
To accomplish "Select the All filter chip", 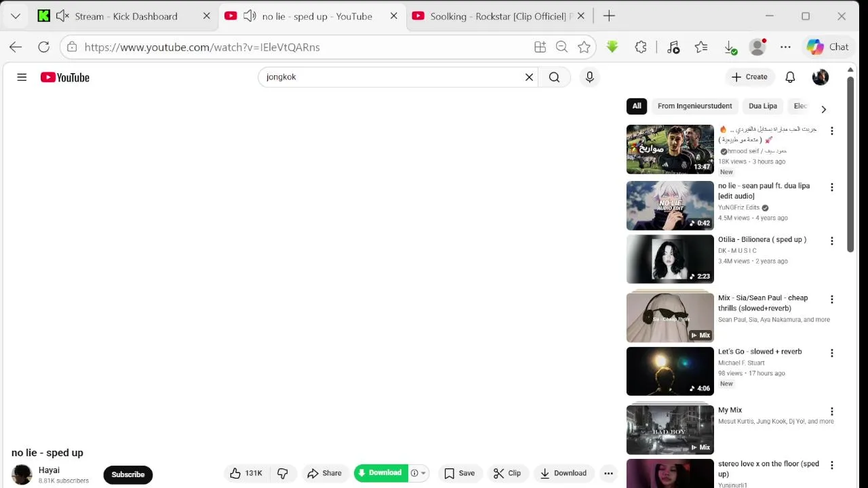I will [637, 106].
